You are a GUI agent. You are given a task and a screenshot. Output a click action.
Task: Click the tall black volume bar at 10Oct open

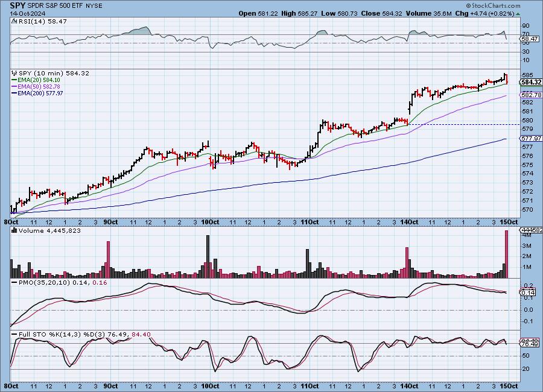pos(208,256)
